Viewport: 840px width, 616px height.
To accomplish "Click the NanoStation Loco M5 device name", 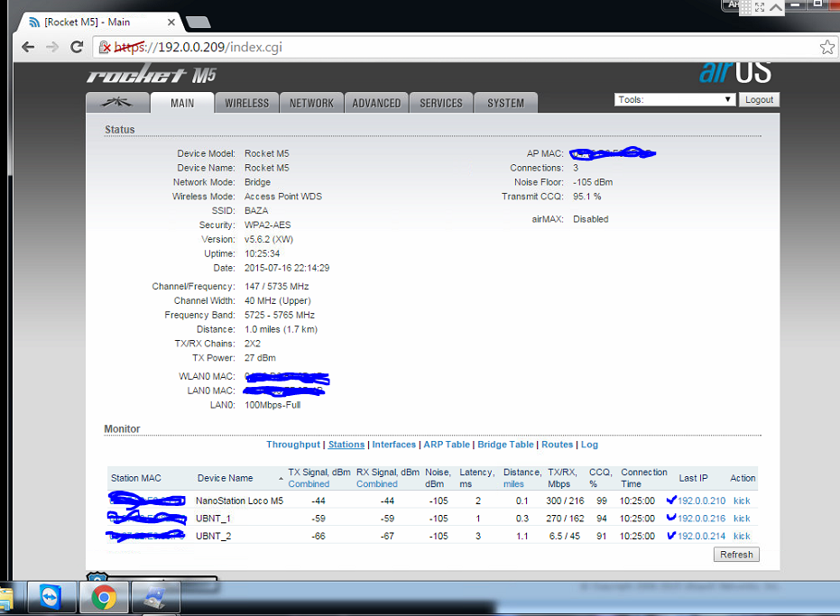I will [x=239, y=501].
